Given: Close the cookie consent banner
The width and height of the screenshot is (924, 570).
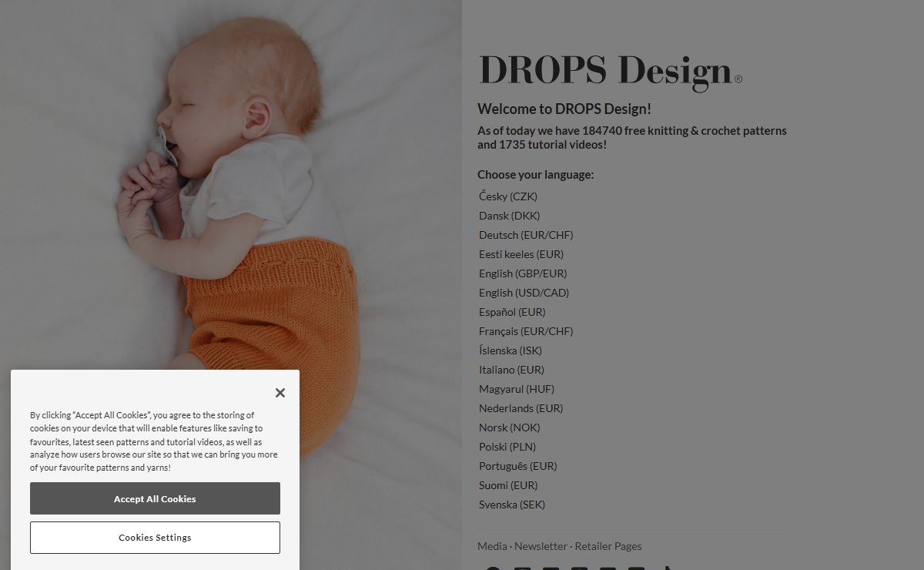Looking at the screenshot, I should pyautogui.click(x=280, y=393).
